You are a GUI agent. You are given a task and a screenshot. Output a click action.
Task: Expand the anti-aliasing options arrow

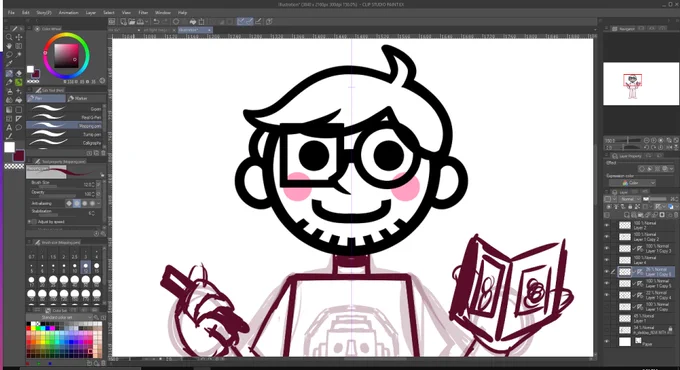tap(99, 203)
